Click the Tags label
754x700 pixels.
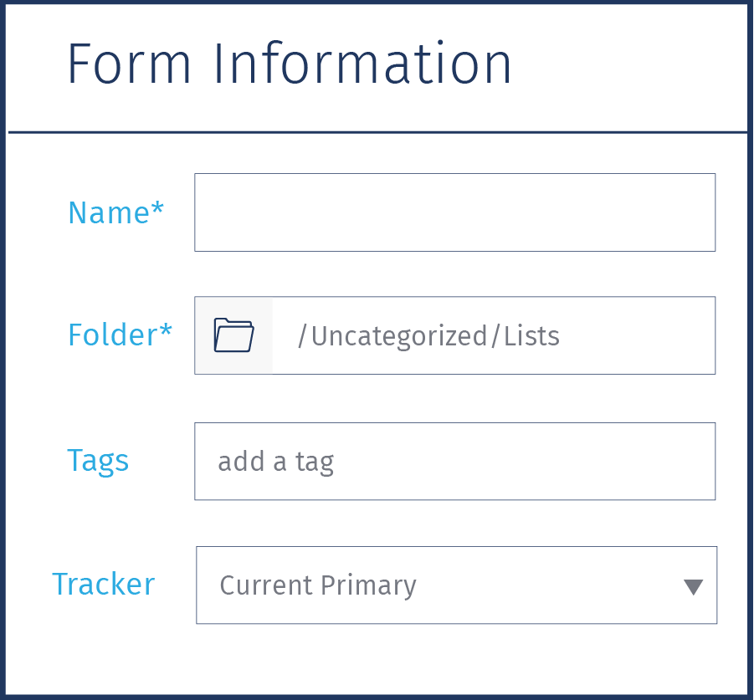pyautogui.click(x=98, y=461)
